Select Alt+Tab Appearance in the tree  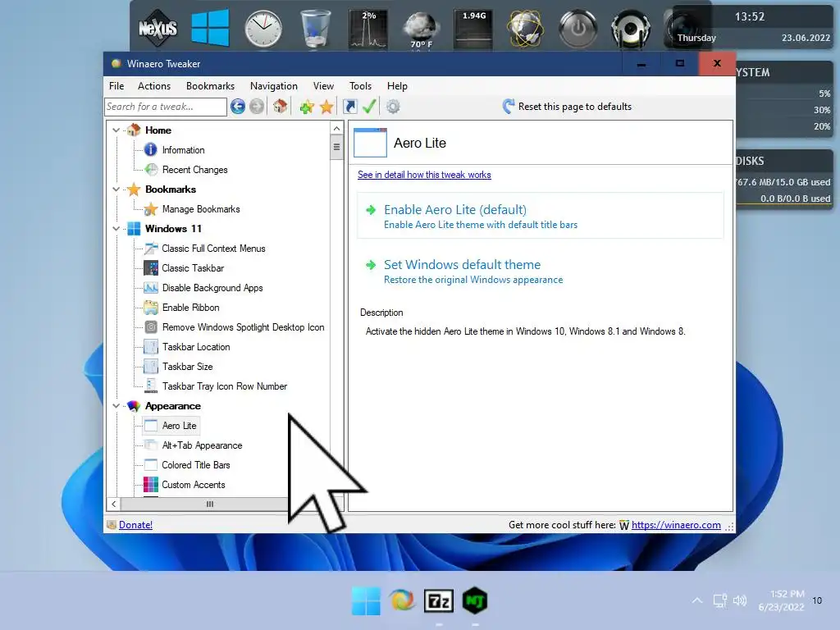point(202,445)
